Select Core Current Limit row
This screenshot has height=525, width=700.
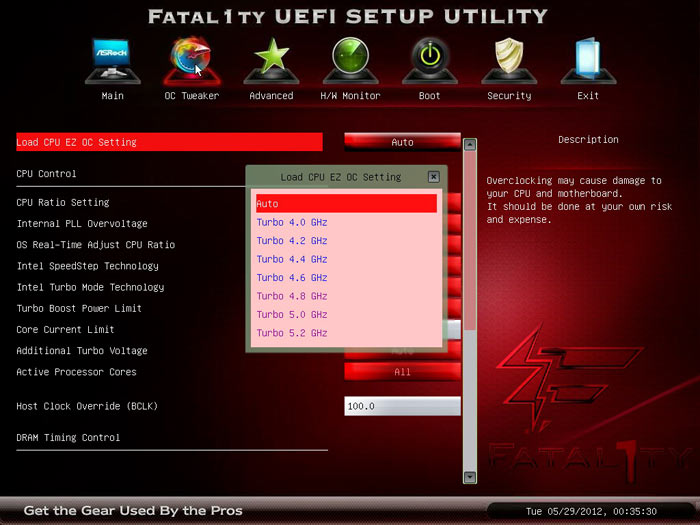tap(65, 329)
